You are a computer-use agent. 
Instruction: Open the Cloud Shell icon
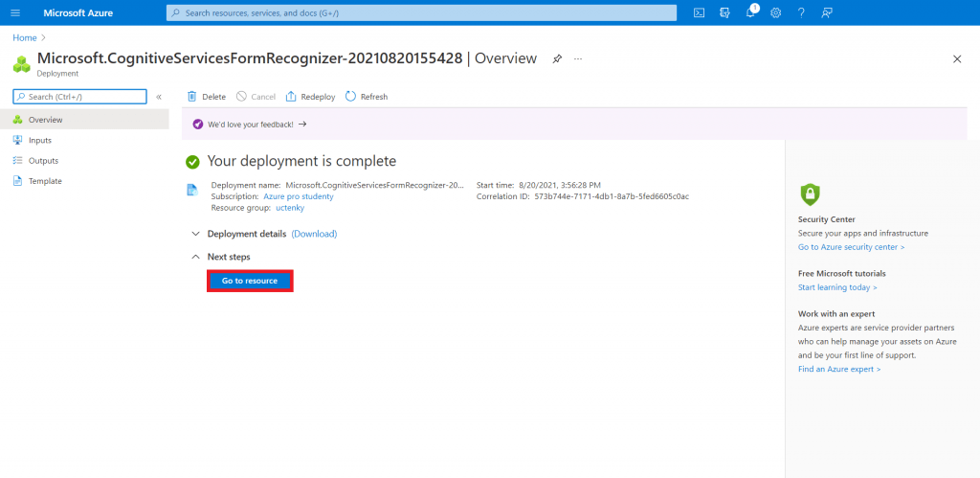[700, 12]
